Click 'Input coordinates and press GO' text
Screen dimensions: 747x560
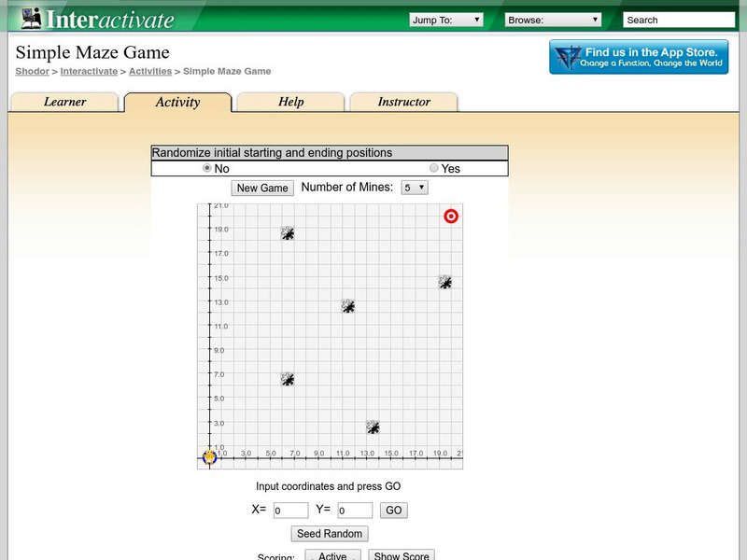(329, 486)
